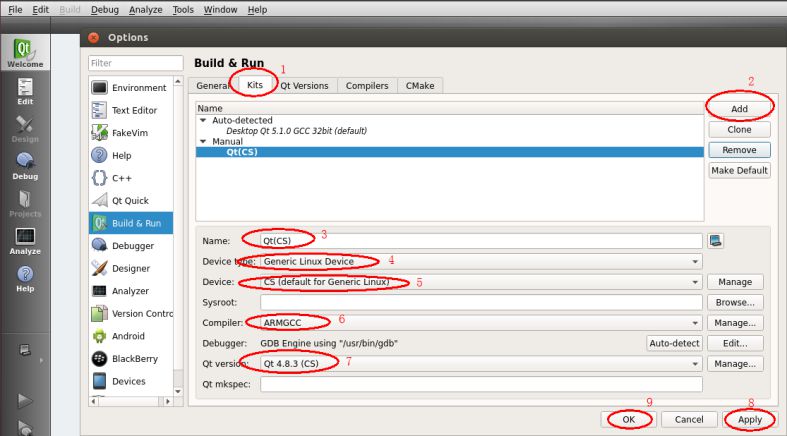Viewport: 787px width, 436px height.
Task: Collapse the Manual kits group
Action: pos(203,141)
